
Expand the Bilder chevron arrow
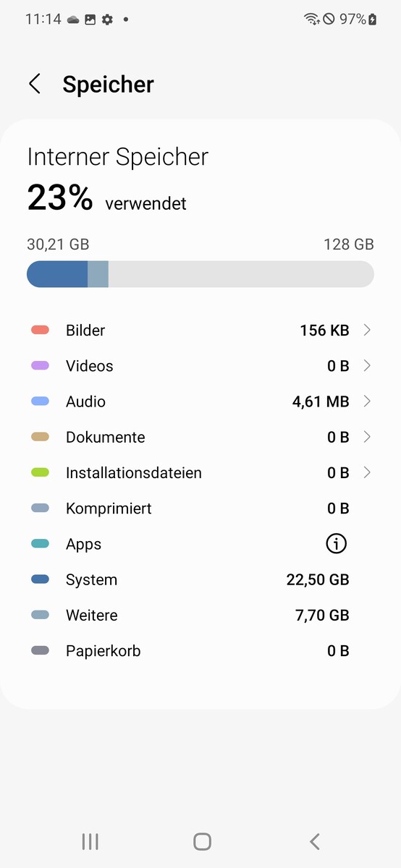tap(367, 331)
